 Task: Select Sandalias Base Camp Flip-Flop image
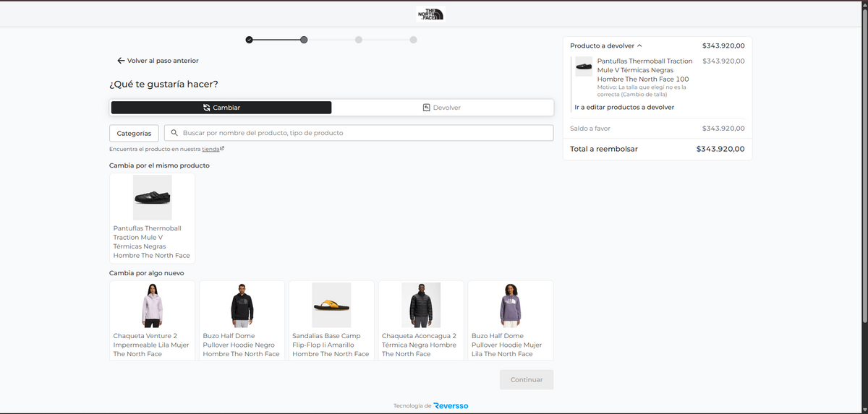click(331, 305)
